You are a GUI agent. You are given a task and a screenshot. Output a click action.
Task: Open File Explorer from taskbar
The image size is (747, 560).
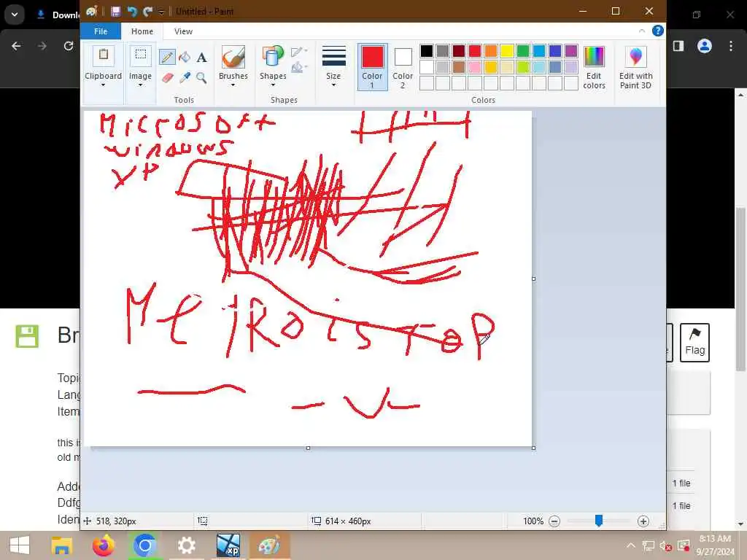(61, 545)
